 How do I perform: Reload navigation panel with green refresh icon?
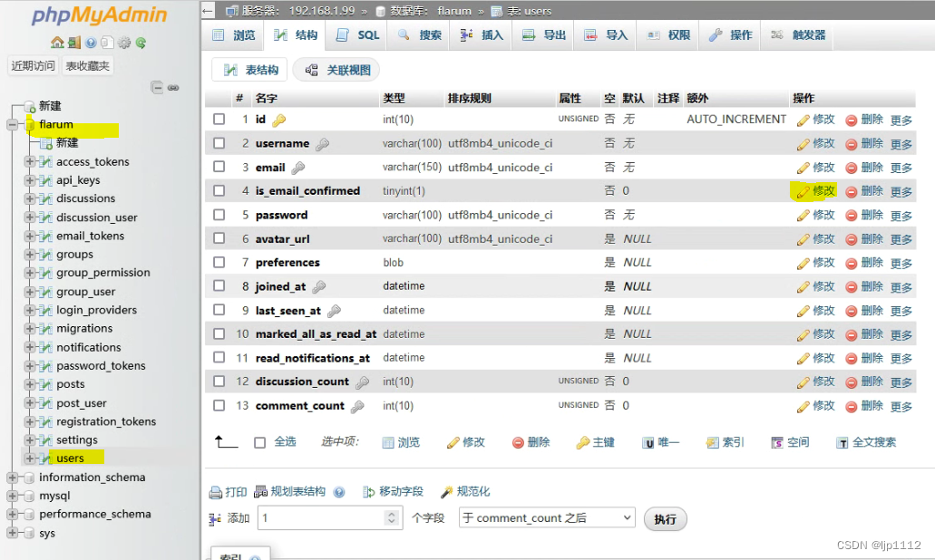click(x=141, y=43)
